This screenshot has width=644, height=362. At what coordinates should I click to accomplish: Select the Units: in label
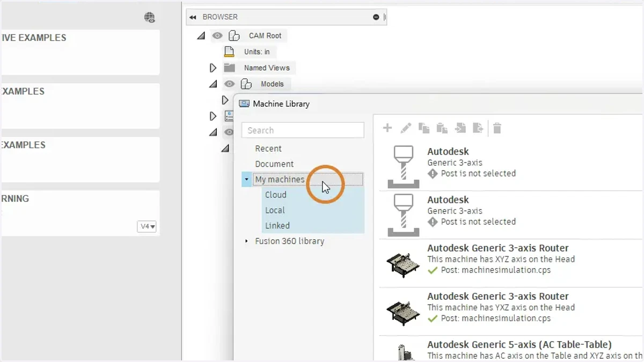257,52
